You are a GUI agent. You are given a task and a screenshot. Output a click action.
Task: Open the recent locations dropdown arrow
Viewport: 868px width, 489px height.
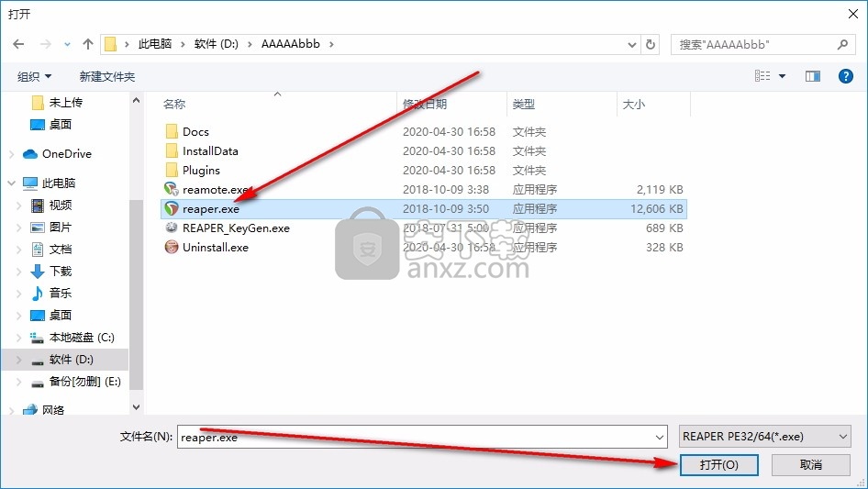[x=67, y=44]
